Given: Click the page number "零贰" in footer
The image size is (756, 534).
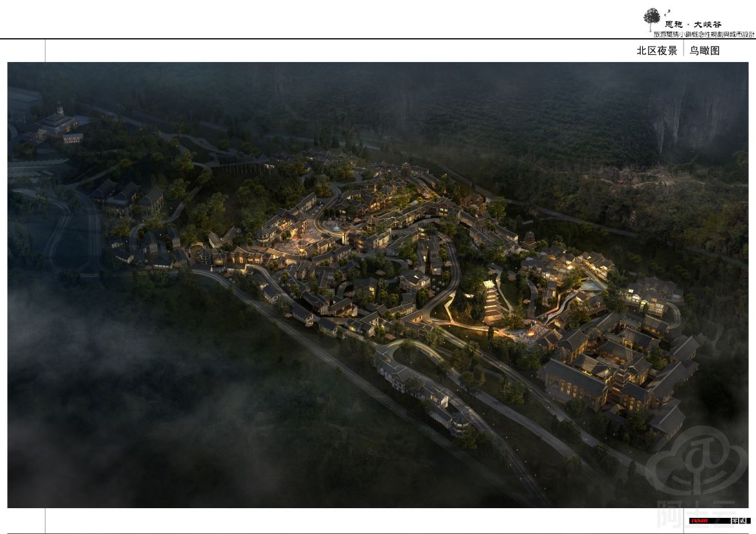Looking at the screenshot, I should (x=740, y=521).
